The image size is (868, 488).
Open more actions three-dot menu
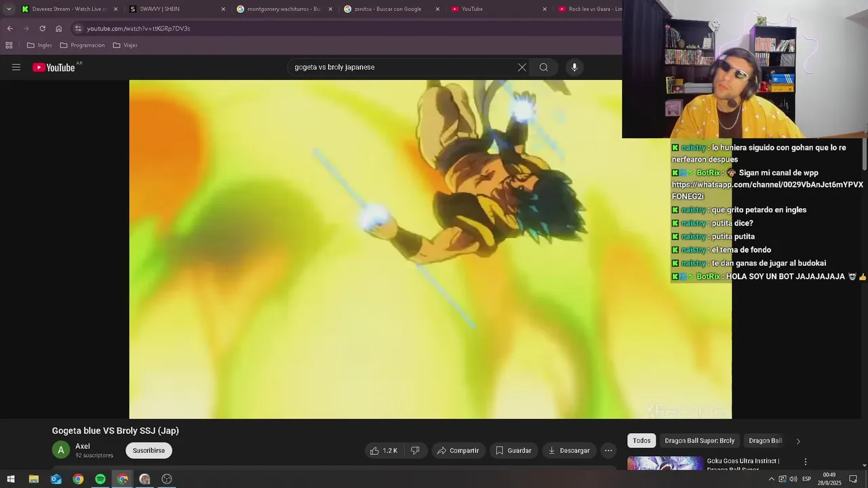(x=608, y=451)
